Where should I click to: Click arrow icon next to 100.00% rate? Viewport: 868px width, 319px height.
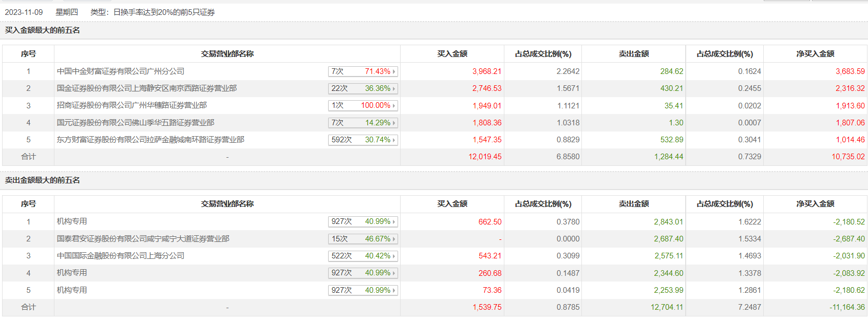tap(394, 106)
